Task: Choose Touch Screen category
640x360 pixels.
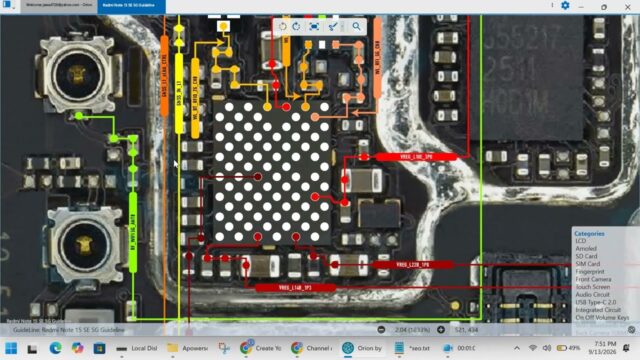Action: [x=593, y=287]
